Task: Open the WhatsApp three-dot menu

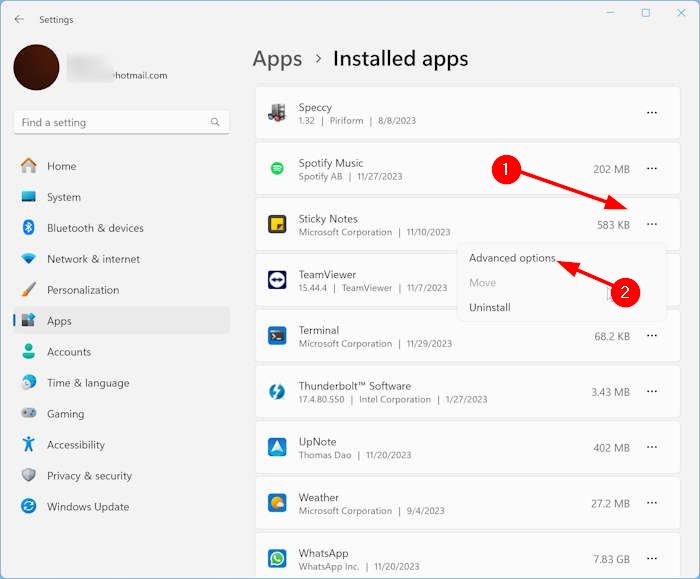Action: coord(652,558)
